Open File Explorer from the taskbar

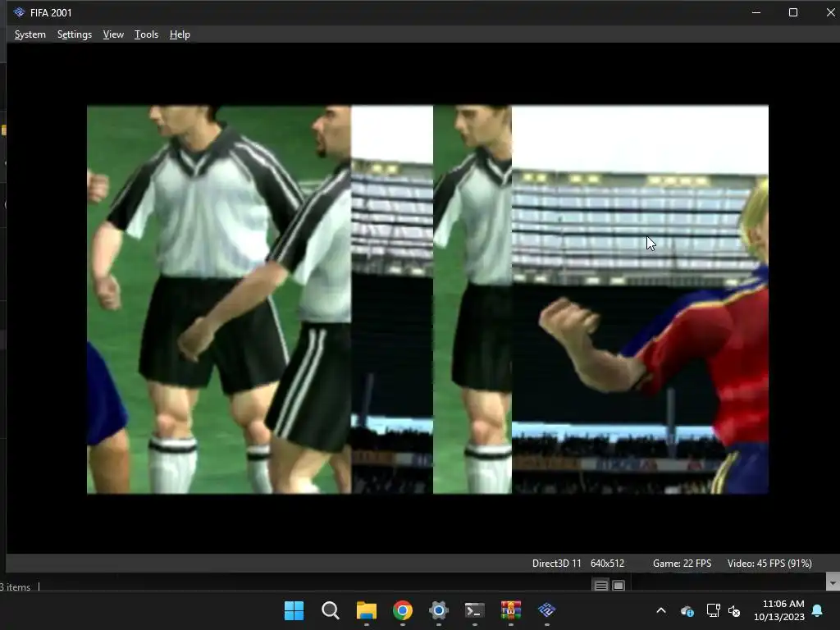click(x=367, y=610)
